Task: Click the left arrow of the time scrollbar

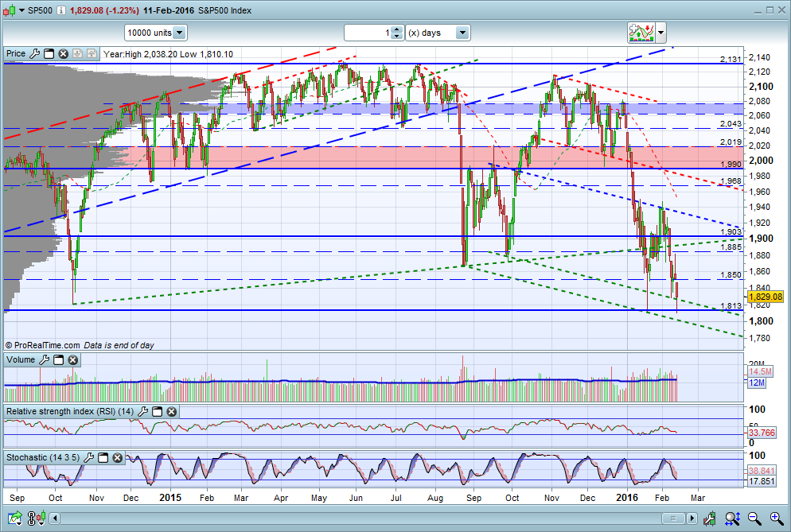Action: pos(54,518)
